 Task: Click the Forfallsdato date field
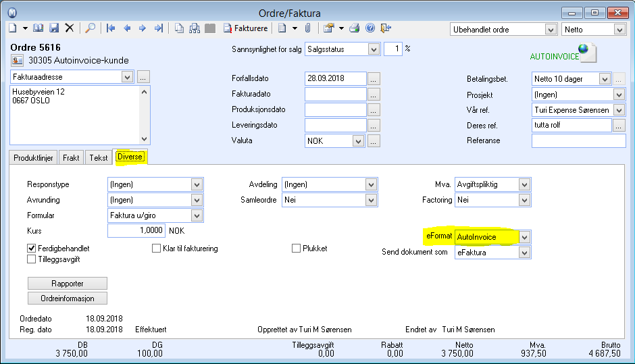[335, 78]
